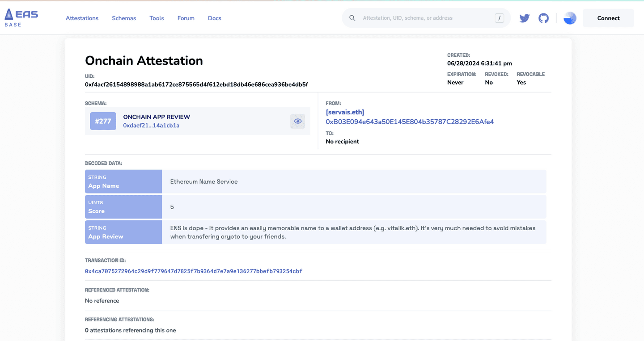Screen dimensions: 644x341
Task: Click the Expiration value Never
Action: pyautogui.click(x=455, y=83)
